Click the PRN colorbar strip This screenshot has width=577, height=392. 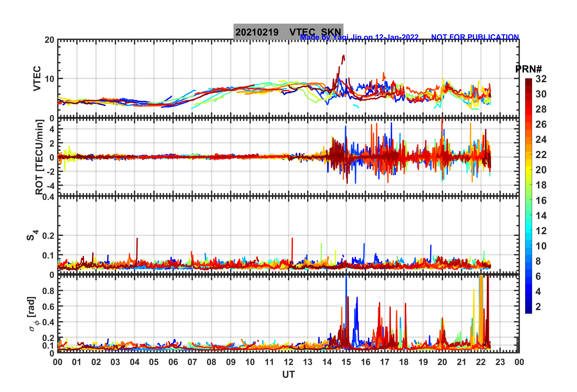tap(528, 196)
